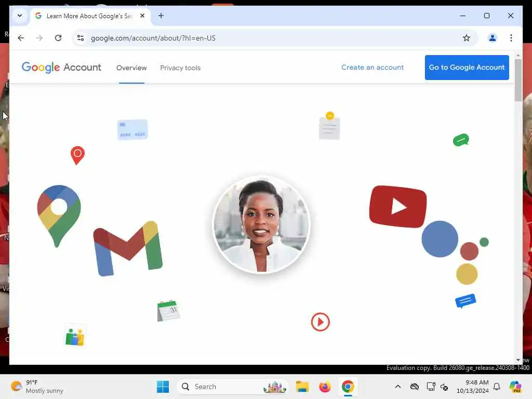Open the weather widget showing 91°F

coord(37,387)
